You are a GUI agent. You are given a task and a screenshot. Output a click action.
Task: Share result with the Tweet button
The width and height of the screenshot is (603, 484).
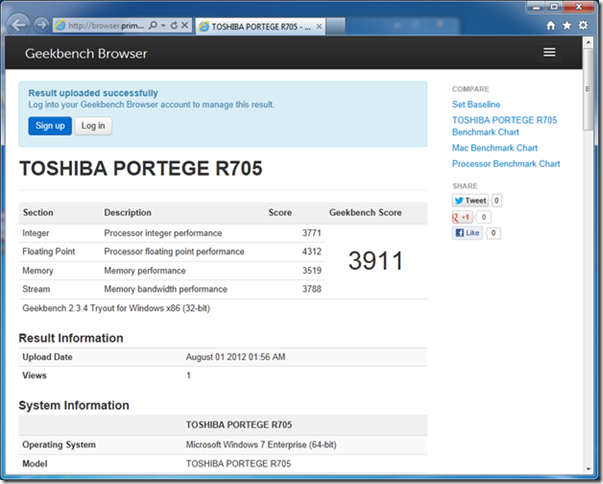coord(470,201)
